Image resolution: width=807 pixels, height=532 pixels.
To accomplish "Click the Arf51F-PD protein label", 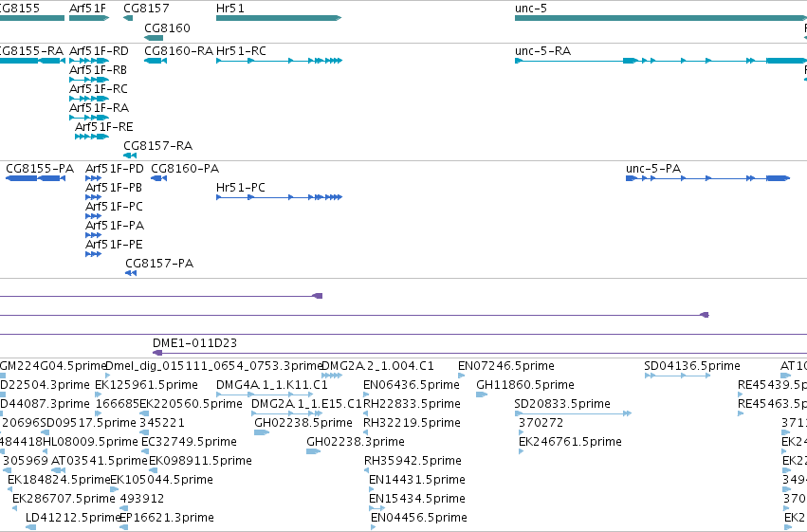I will coord(114,169).
